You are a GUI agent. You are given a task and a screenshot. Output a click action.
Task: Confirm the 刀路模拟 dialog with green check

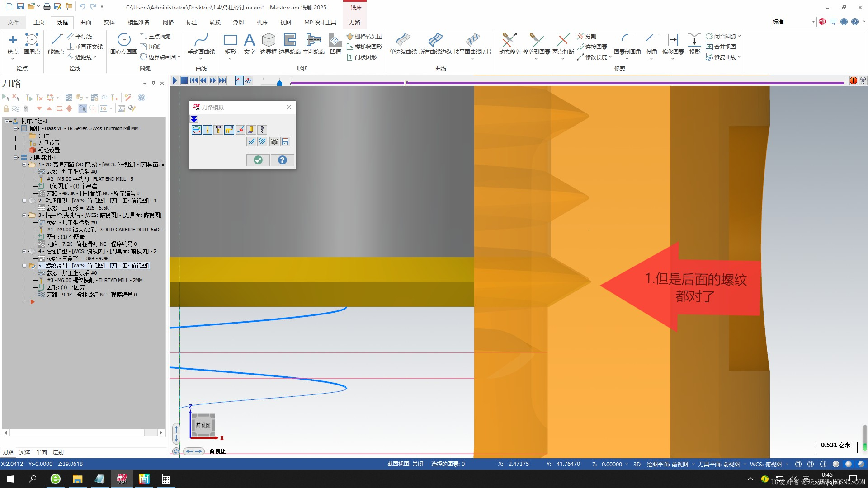258,160
